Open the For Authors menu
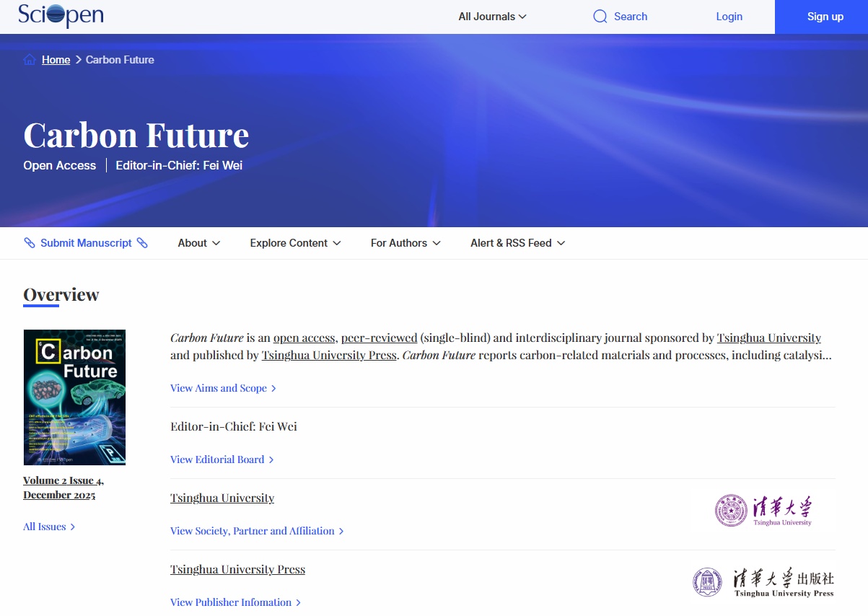This screenshot has width=868, height=616. pyautogui.click(x=405, y=243)
